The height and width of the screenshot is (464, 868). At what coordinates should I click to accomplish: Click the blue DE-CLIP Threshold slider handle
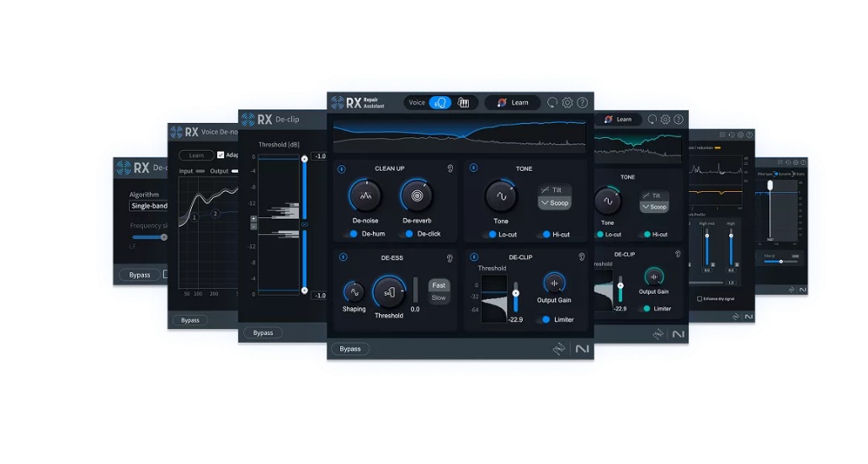point(516,293)
